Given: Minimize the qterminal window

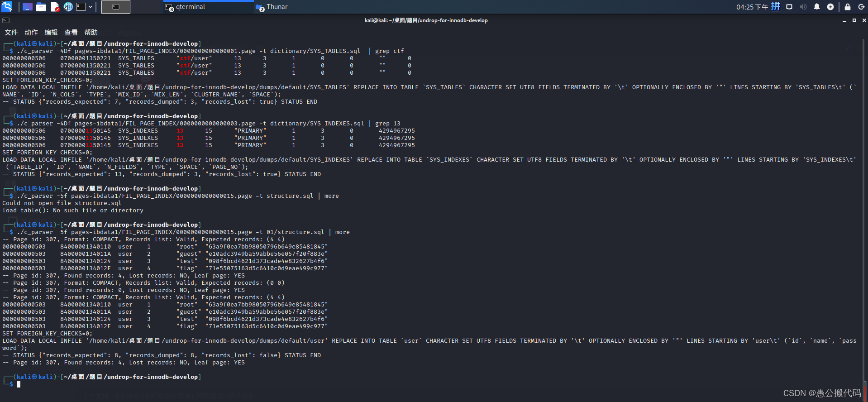Looking at the screenshot, I should (844, 20).
